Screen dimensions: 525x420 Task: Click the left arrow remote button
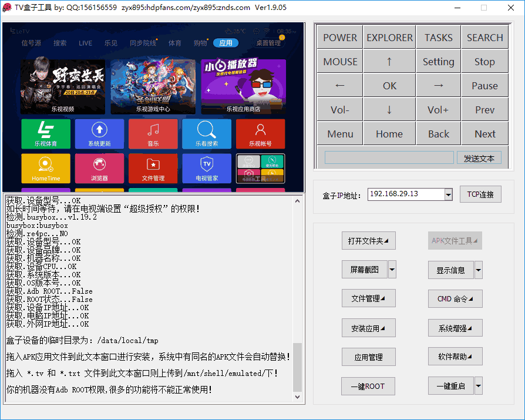[x=340, y=85]
